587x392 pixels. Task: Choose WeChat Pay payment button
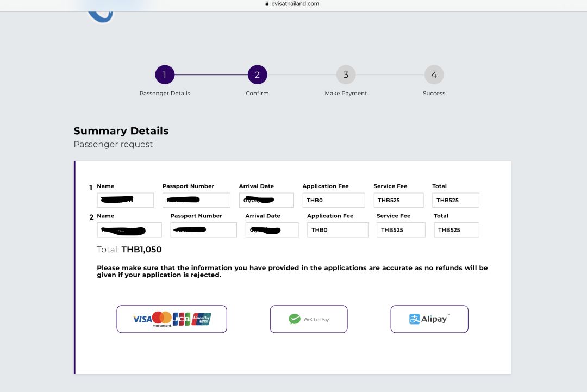coord(309,319)
